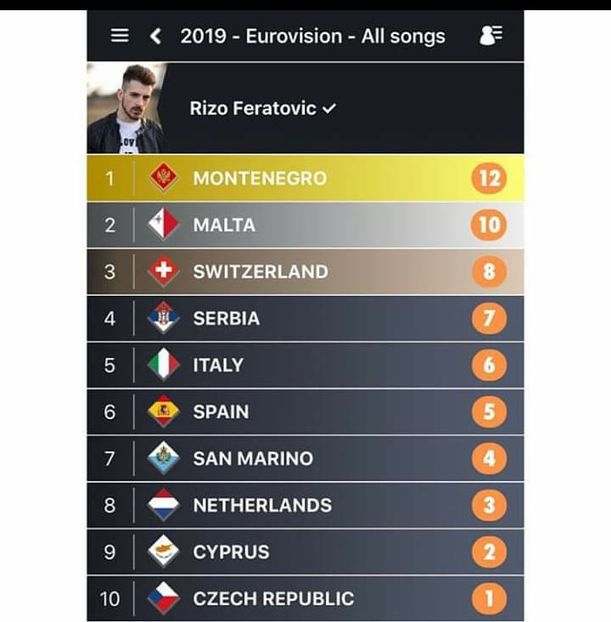This screenshot has width=611, height=622.
Task: Open Rizo Feratovic profile photo
Action: click(x=125, y=108)
